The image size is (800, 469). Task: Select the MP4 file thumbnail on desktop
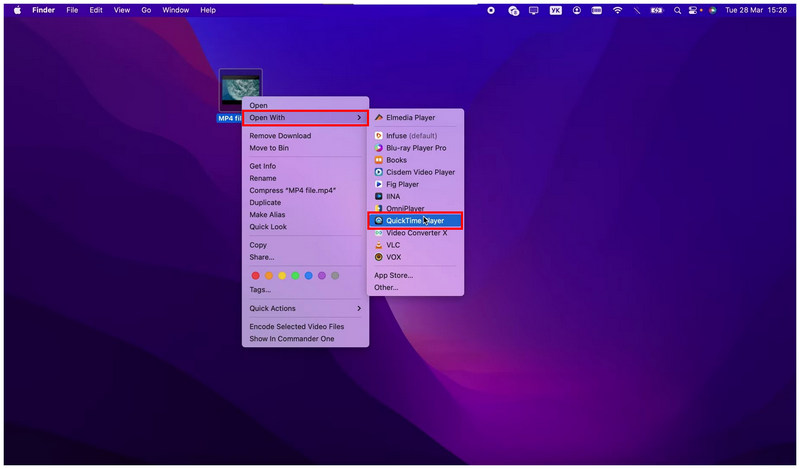(x=240, y=90)
